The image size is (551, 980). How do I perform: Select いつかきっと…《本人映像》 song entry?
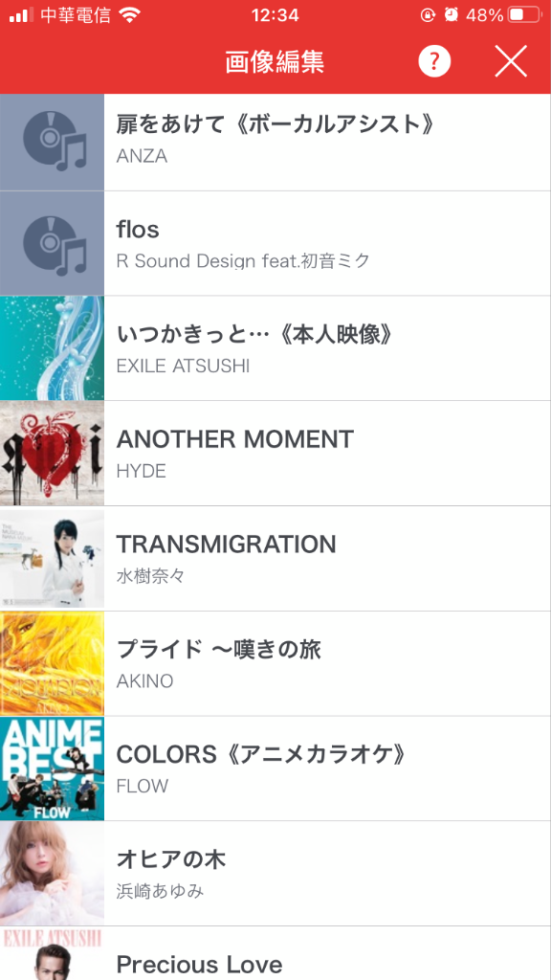click(x=255, y=335)
